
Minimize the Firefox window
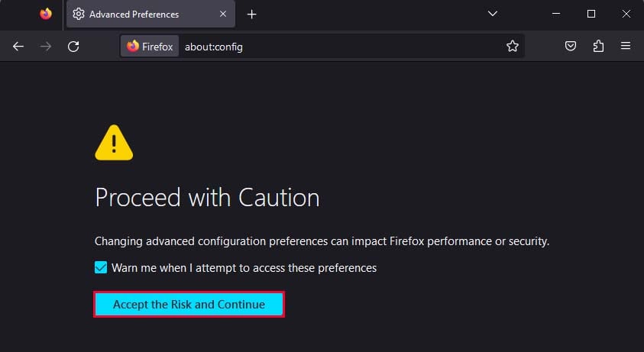point(555,14)
